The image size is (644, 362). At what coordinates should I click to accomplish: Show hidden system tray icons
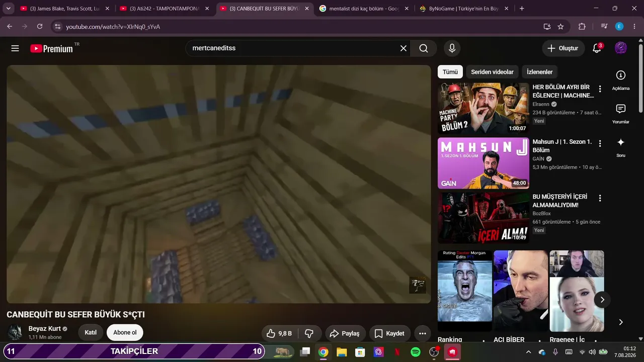pos(528,352)
